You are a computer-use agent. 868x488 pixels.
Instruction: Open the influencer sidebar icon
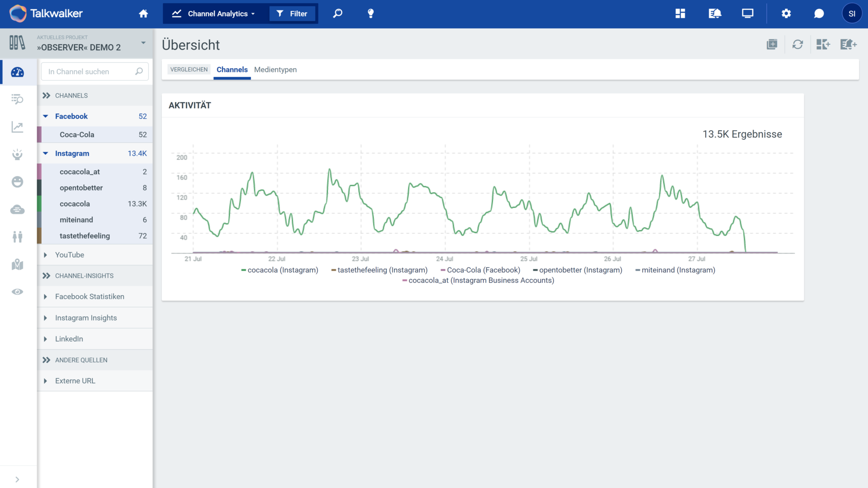coord(17,155)
